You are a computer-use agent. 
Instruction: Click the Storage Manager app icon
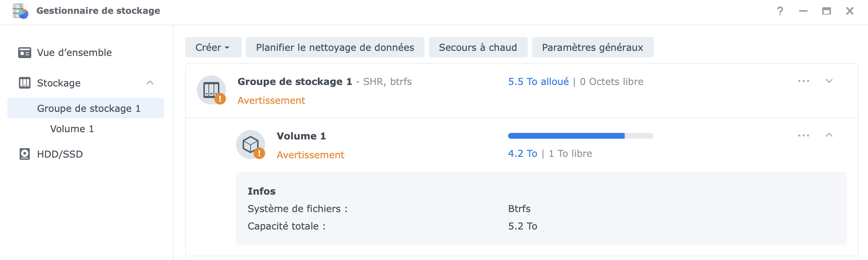click(20, 11)
